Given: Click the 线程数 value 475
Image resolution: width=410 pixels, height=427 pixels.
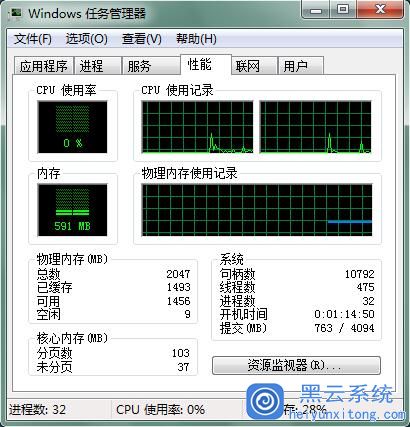Looking at the screenshot, I should (x=365, y=287).
